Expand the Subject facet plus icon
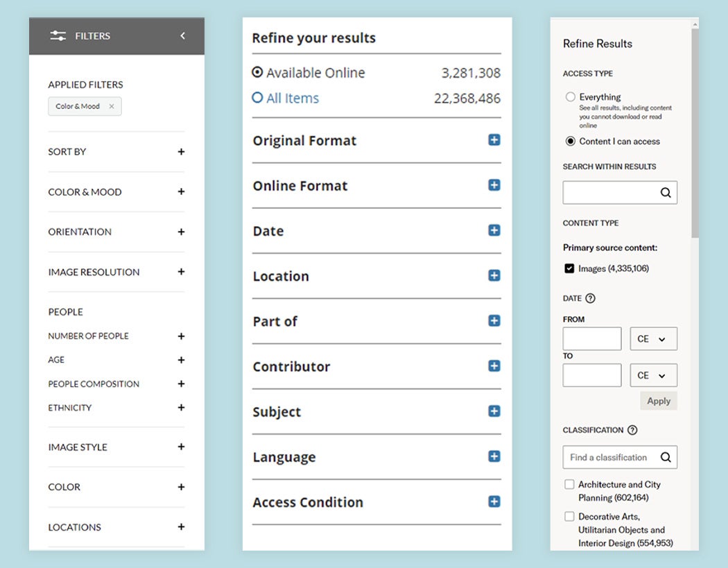 click(x=494, y=411)
